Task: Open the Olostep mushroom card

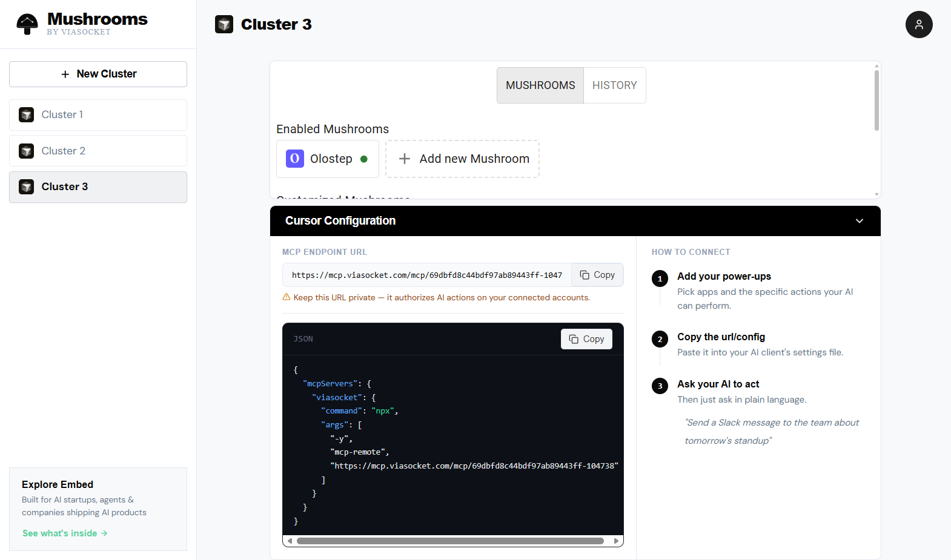Action: (328, 159)
